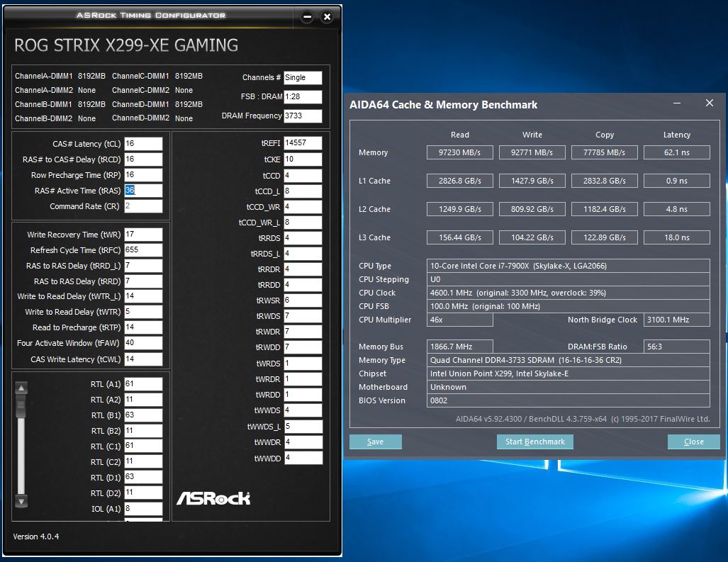
Task: Select the RTL (C2) field
Action: click(143, 461)
